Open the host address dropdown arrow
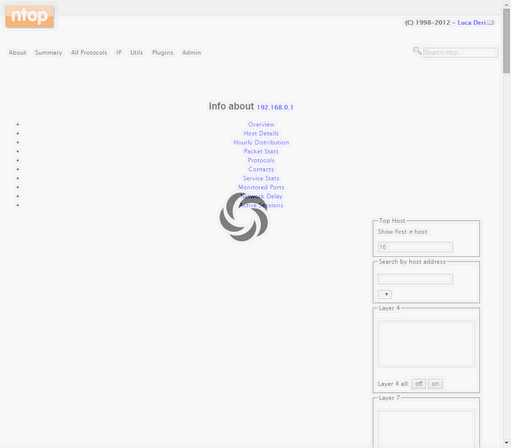This screenshot has width=511, height=448. (385, 294)
